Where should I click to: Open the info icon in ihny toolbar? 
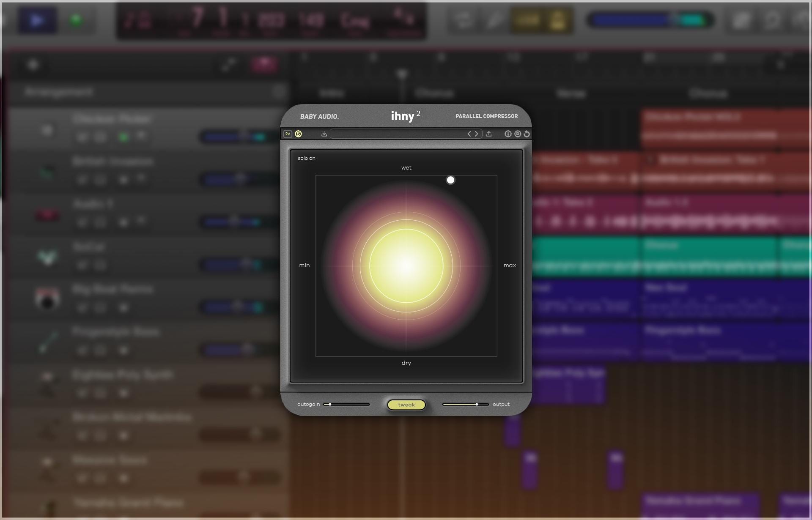click(x=508, y=134)
